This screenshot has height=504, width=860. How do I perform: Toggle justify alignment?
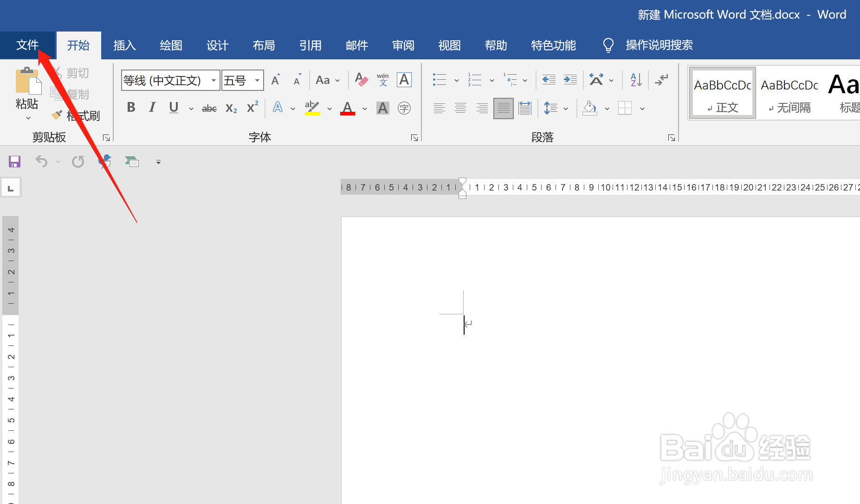503,108
